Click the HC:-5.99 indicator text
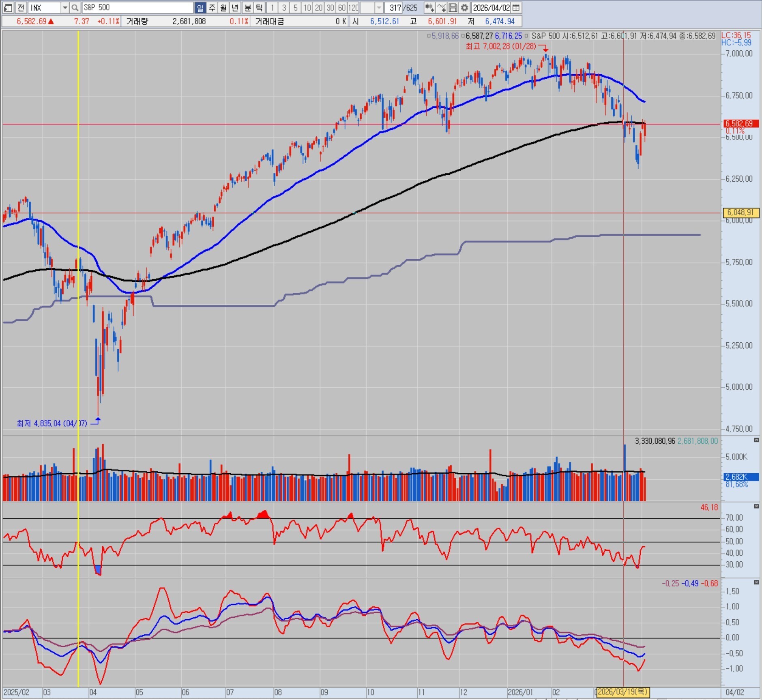This screenshot has width=762, height=700. coord(736,43)
